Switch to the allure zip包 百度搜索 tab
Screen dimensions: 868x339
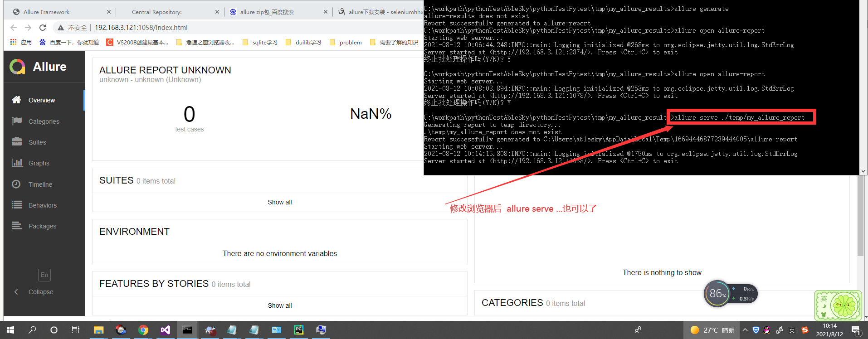[x=278, y=12]
